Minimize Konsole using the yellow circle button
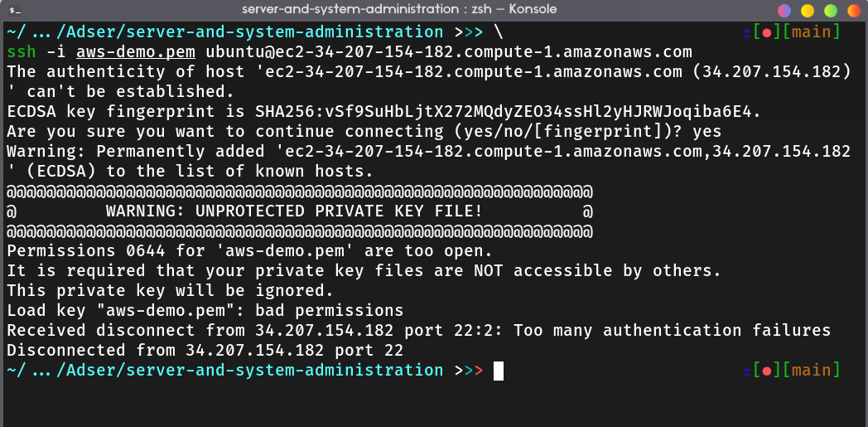The width and height of the screenshot is (868, 427). (807, 11)
